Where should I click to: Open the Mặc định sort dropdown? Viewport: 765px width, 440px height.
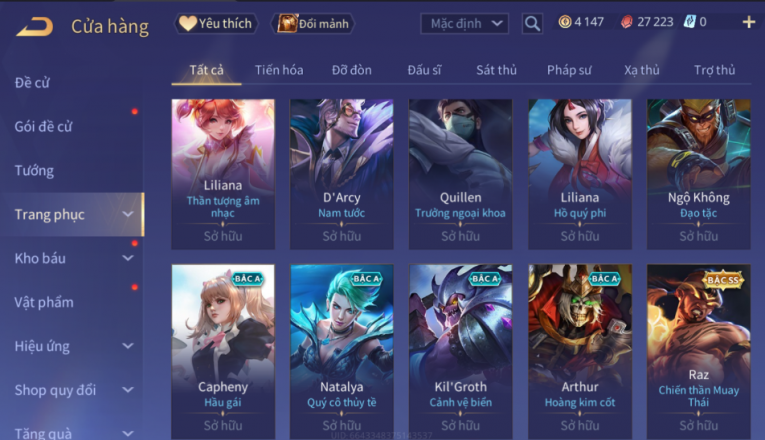coord(464,23)
